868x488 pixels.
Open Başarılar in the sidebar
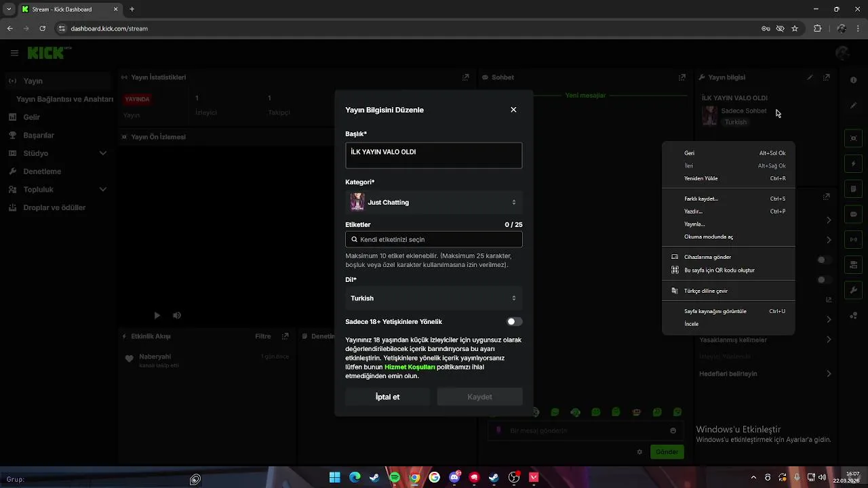pyautogui.click(x=39, y=135)
